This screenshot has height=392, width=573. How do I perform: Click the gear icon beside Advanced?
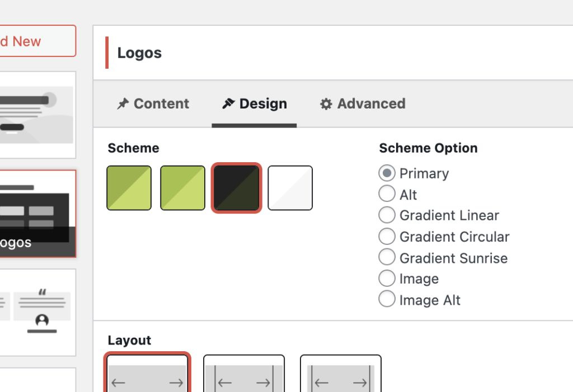[326, 104]
